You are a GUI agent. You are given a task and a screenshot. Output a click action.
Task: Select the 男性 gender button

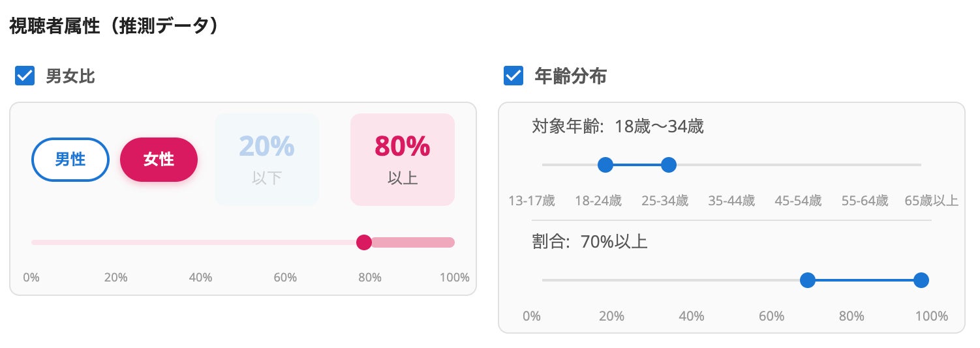70,160
